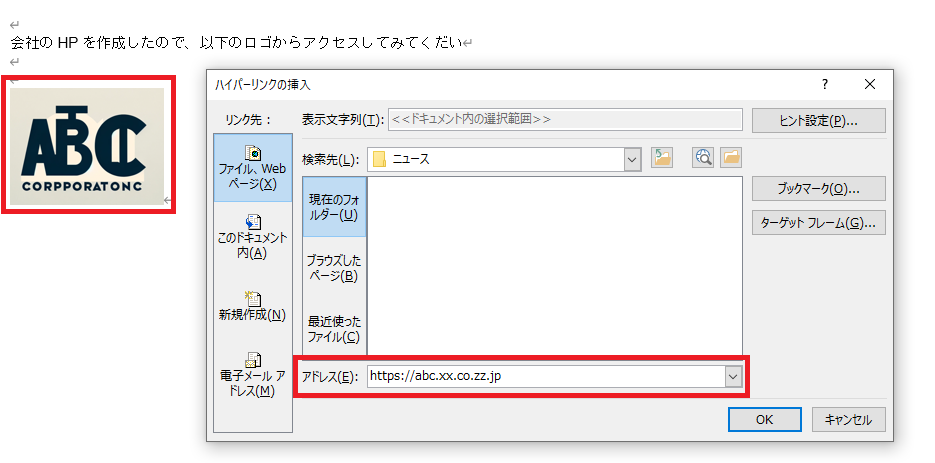This screenshot has height=463, width=935.
Task: Select ファイル、Webページ as link target
Action: (x=253, y=168)
